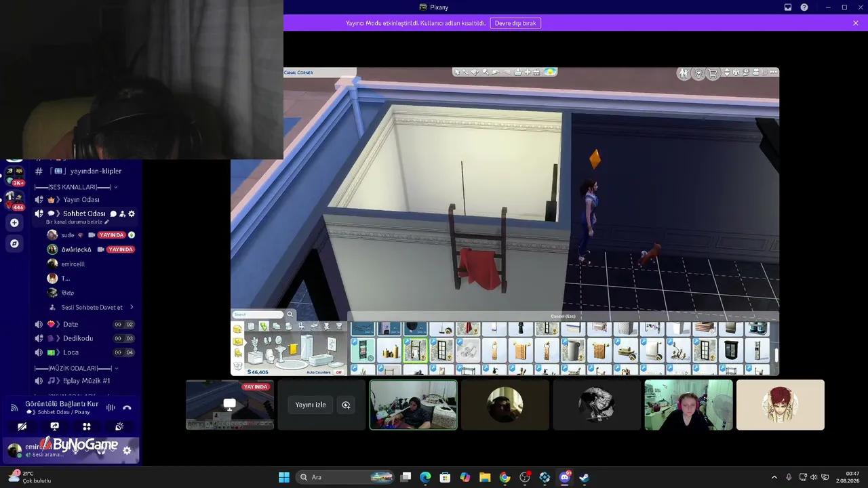Select the pointer tool in Sims build toolbar
This screenshot has width=868, height=488.
pos(457,72)
